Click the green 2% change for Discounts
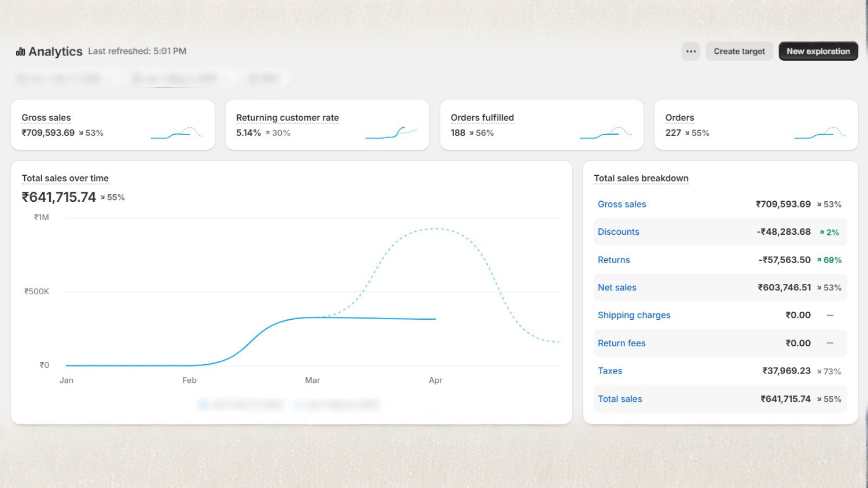 click(x=829, y=232)
